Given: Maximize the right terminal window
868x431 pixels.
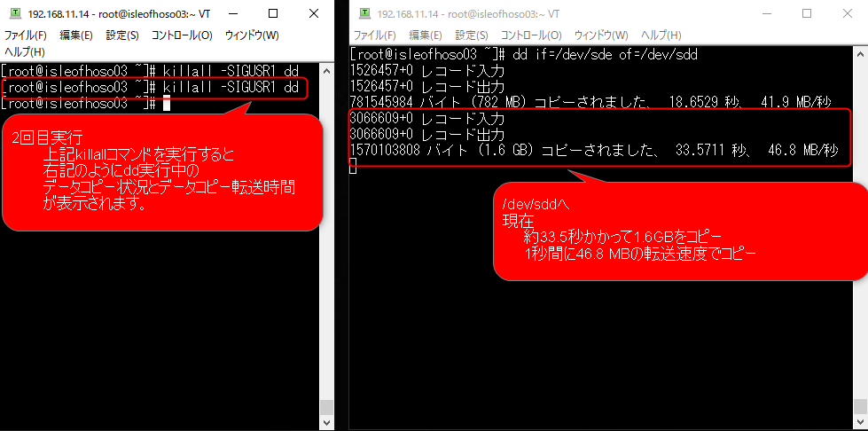Looking at the screenshot, I should tap(807, 14).
